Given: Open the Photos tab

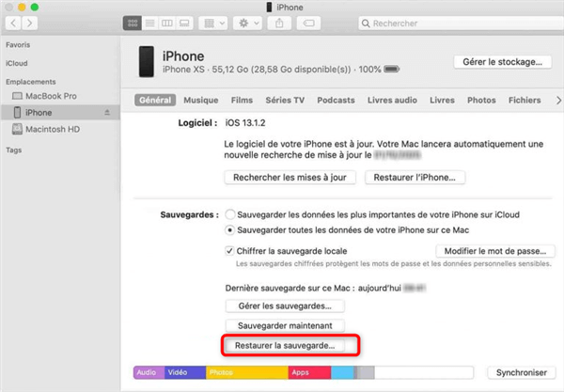Looking at the screenshot, I should [481, 100].
